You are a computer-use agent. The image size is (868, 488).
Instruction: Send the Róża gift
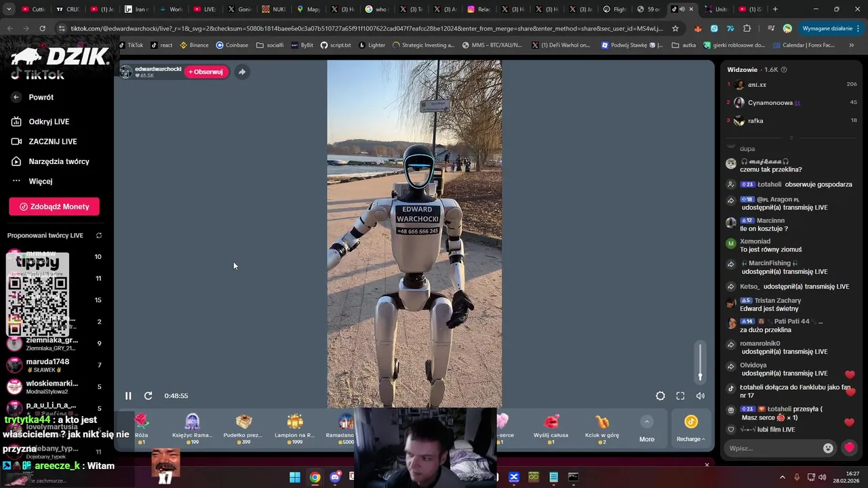click(x=141, y=428)
